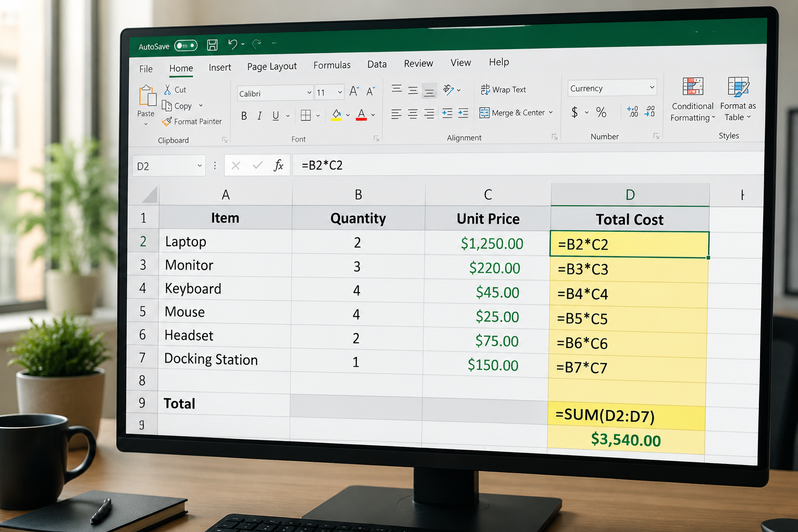This screenshot has width=798, height=532.
Task: Toggle Wrap Text
Action: [x=503, y=89]
